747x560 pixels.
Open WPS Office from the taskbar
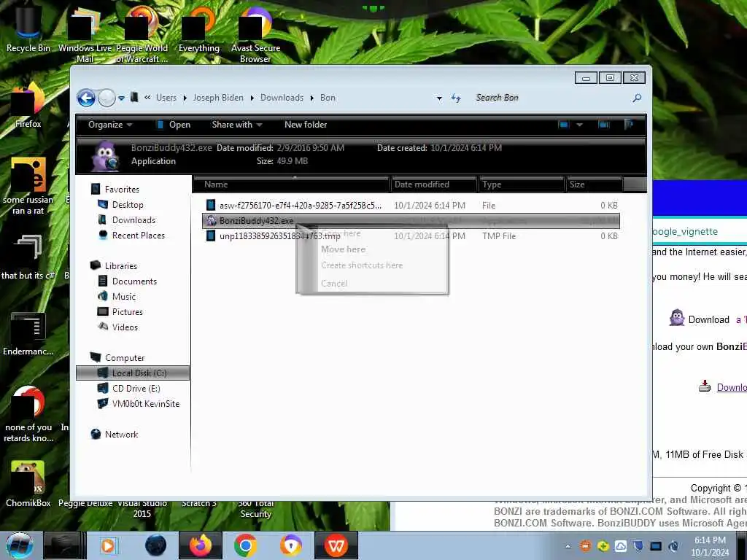336,545
